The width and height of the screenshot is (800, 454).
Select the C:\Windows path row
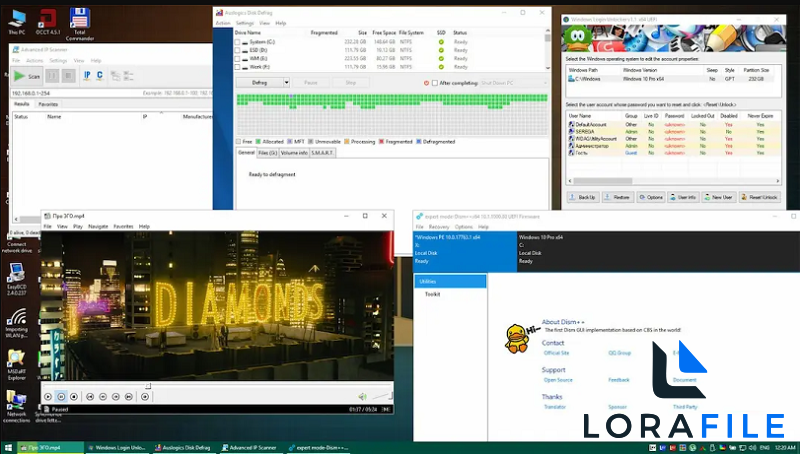click(x=673, y=79)
